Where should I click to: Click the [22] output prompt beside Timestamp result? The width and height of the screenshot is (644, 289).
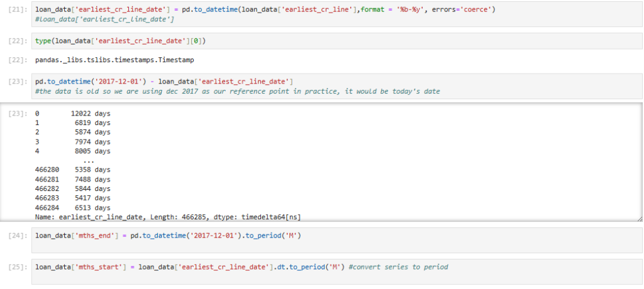coord(17,60)
